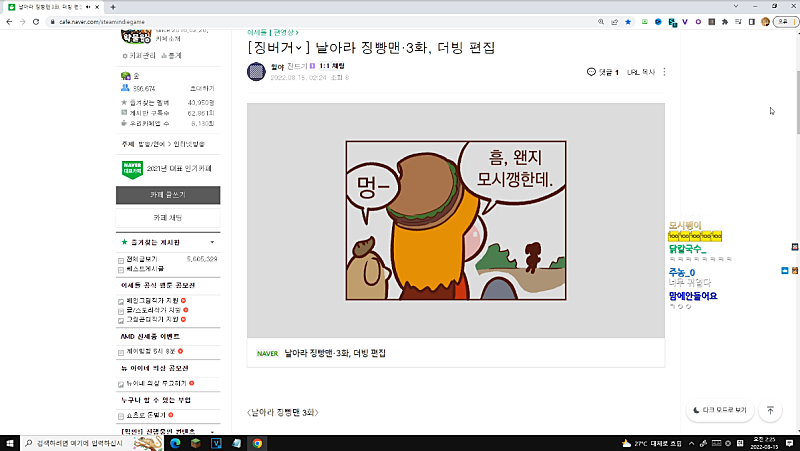Screen dimensions: 800x451
Task: Click the taskbar clock and date
Action: pyautogui.click(x=765, y=443)
